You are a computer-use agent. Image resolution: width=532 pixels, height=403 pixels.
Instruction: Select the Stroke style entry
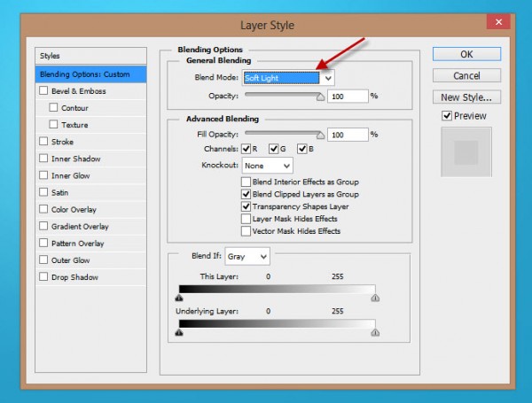point(63,142)
